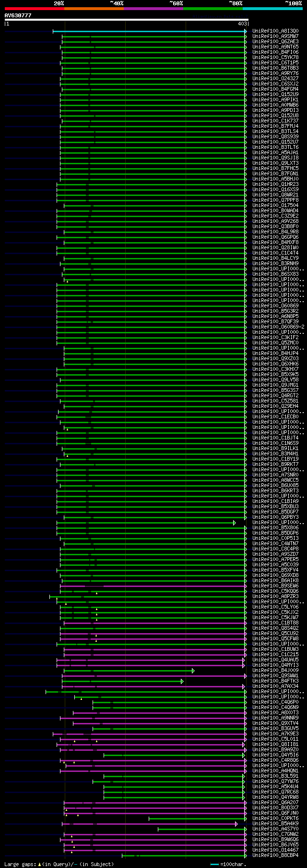Image resolution: width=307 pixels, height=868 pixels.
Task: Select hit label UniRef100_Q6A207
Action: tap(275, 803)
